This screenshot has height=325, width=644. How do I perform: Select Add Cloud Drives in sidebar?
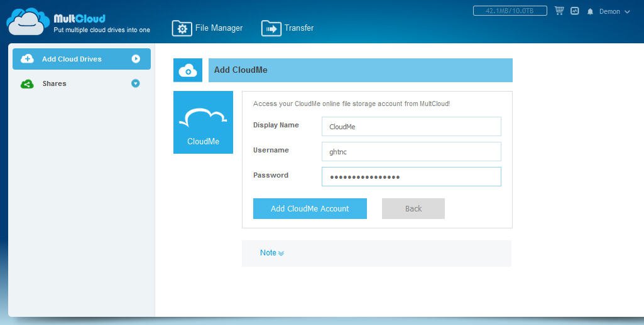coord(72,59)
